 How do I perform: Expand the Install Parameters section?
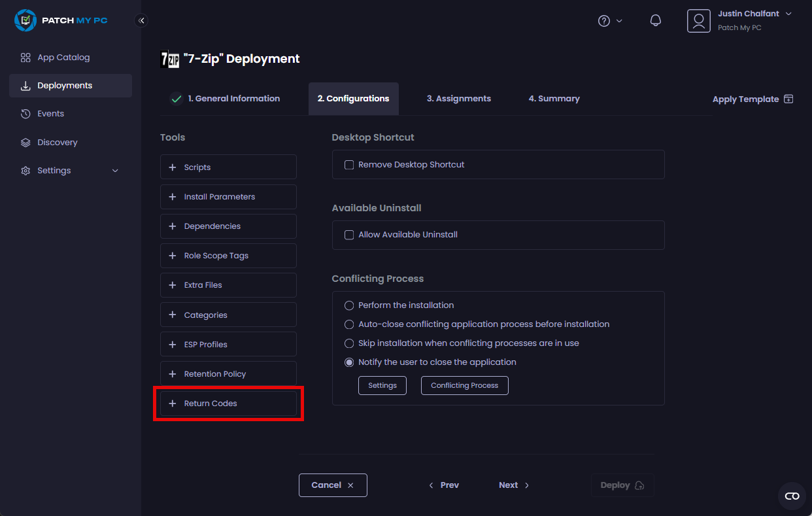(228, 197)
